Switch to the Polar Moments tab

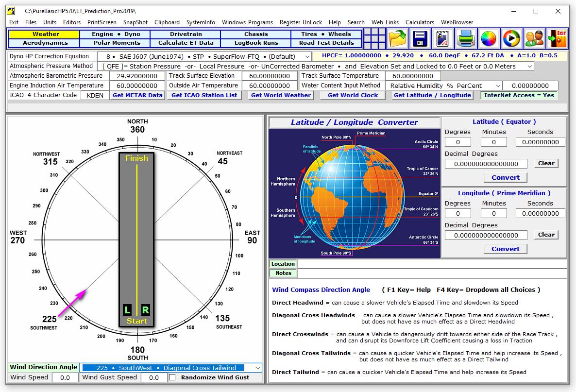click(115, 43)
